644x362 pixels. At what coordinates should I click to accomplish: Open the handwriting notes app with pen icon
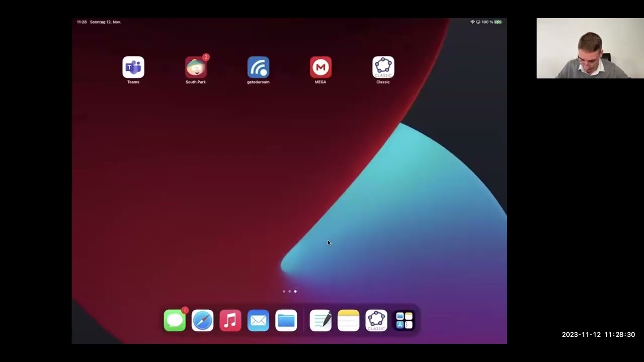tap(320, 321)
